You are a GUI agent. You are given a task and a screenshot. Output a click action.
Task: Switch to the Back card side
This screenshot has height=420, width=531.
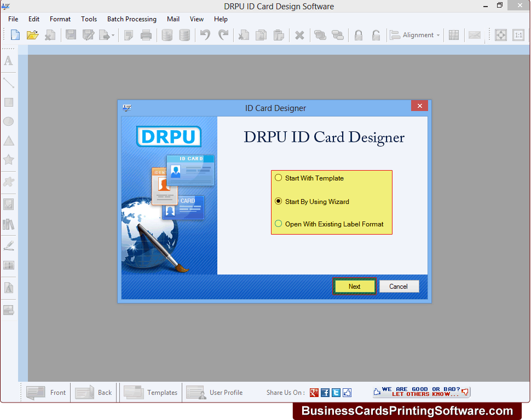coord(94,392)
